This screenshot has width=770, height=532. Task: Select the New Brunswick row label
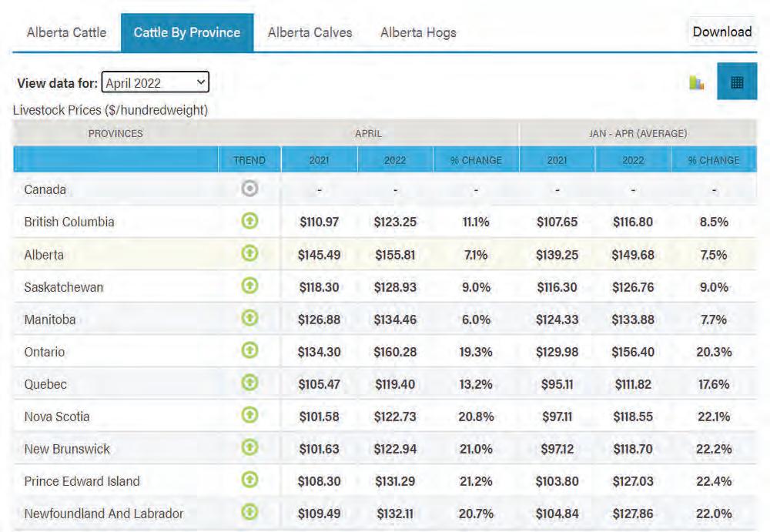[x=67, y=449]
